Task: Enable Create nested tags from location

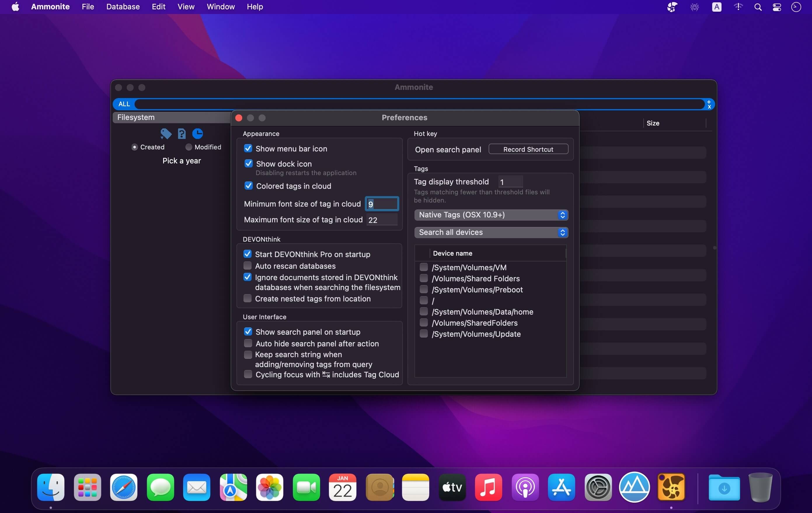Action: coord(248,298)
